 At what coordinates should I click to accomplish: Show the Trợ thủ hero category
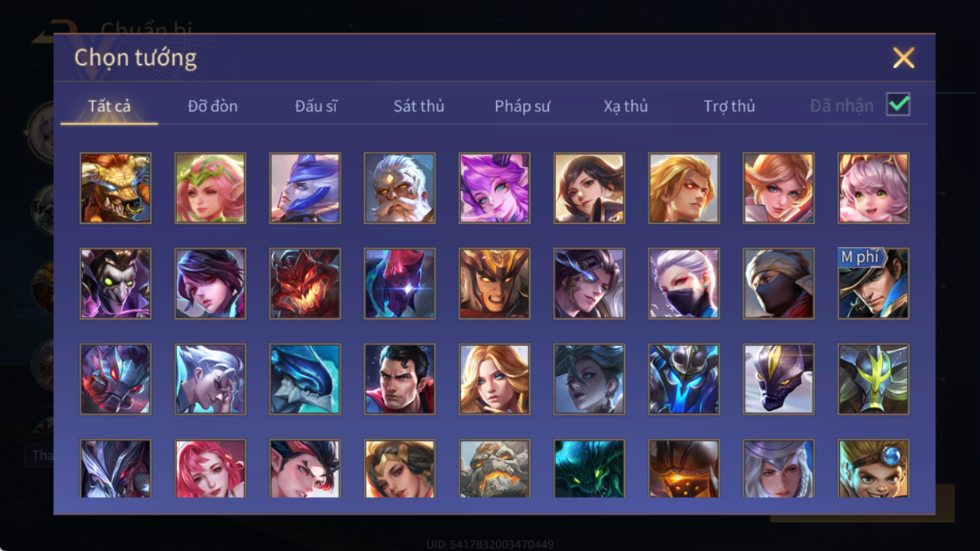tap(729, 106)
